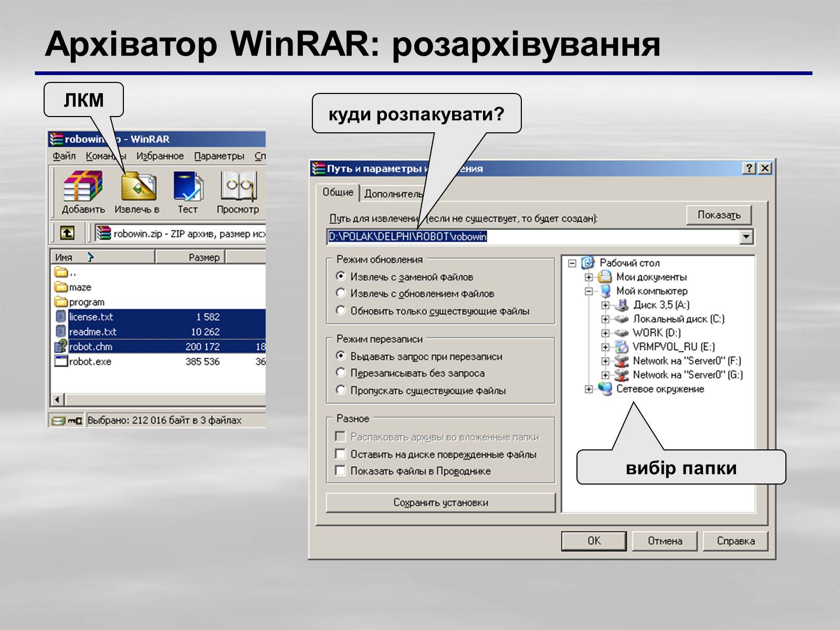Open the extraction path dropdown arrow
The image size is (840, 630).
(x=746, y=237)
